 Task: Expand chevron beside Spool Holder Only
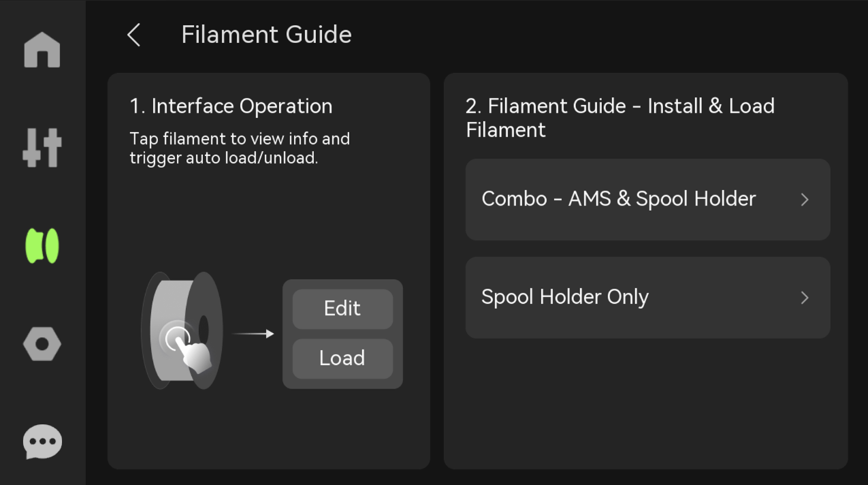coord(805,298)
